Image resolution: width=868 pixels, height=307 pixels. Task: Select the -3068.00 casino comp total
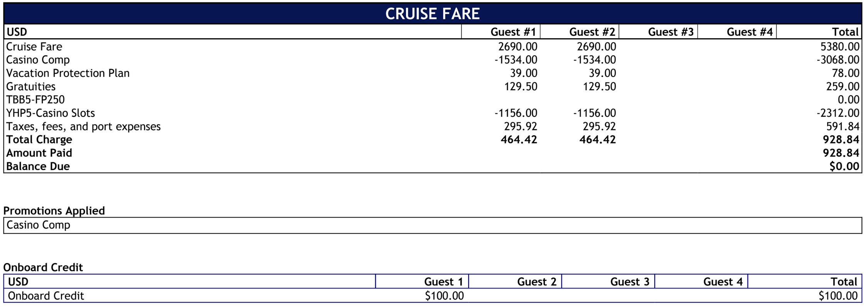point(838,60)
